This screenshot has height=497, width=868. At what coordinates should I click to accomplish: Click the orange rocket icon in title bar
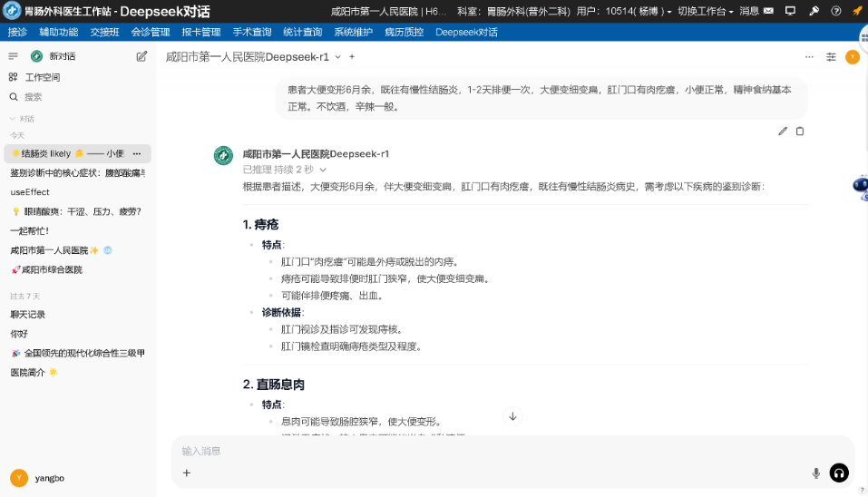[857, 11]
